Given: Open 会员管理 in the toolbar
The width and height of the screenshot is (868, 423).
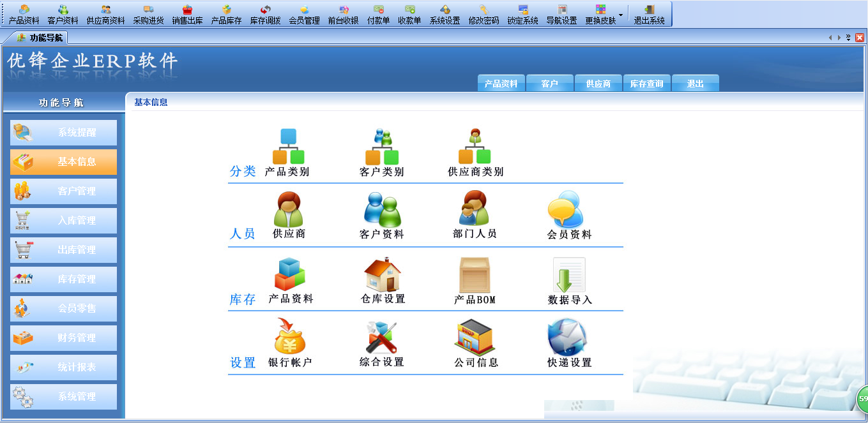Looking at the screenshot, I should point(304,14).
